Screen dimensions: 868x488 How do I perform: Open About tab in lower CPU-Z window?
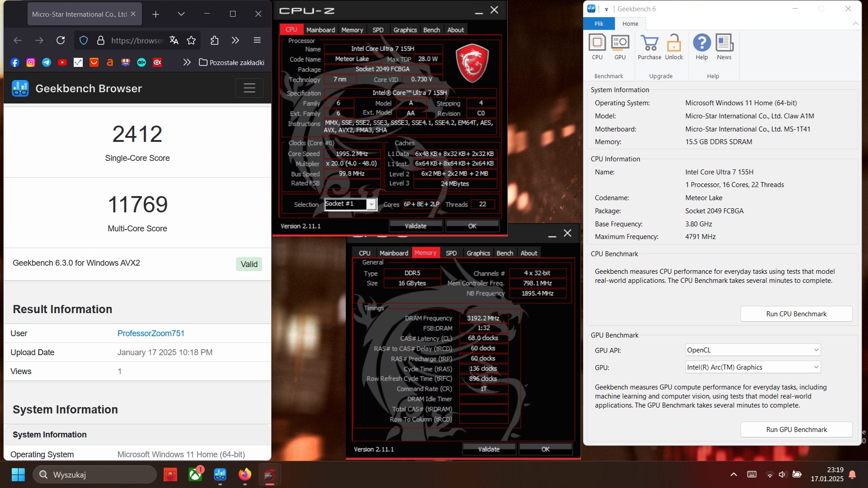coord(528,253)
